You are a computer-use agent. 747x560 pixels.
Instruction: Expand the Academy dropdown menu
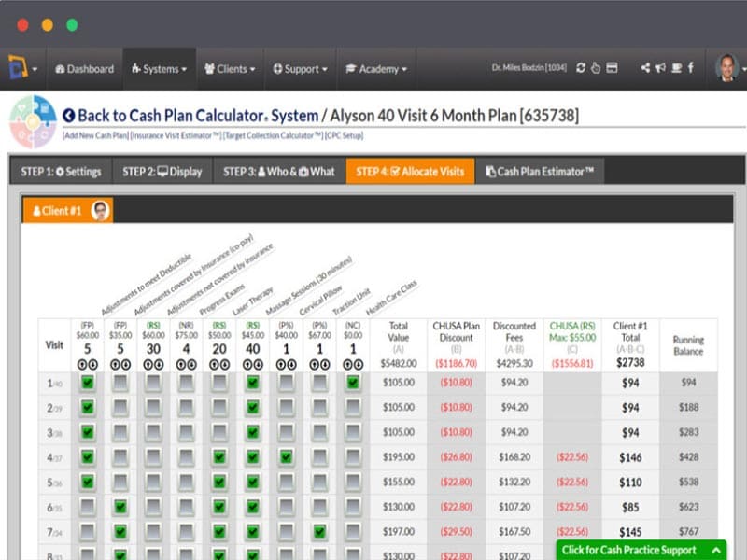pos(376,69)
